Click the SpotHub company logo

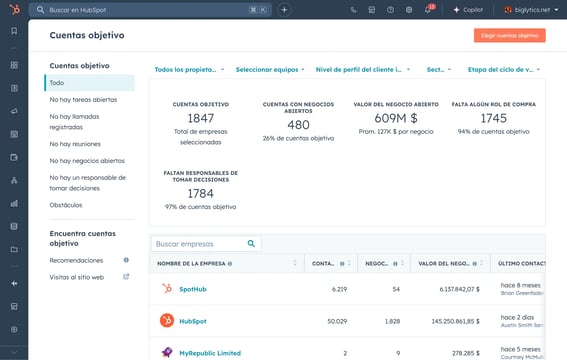click(167, 288)
